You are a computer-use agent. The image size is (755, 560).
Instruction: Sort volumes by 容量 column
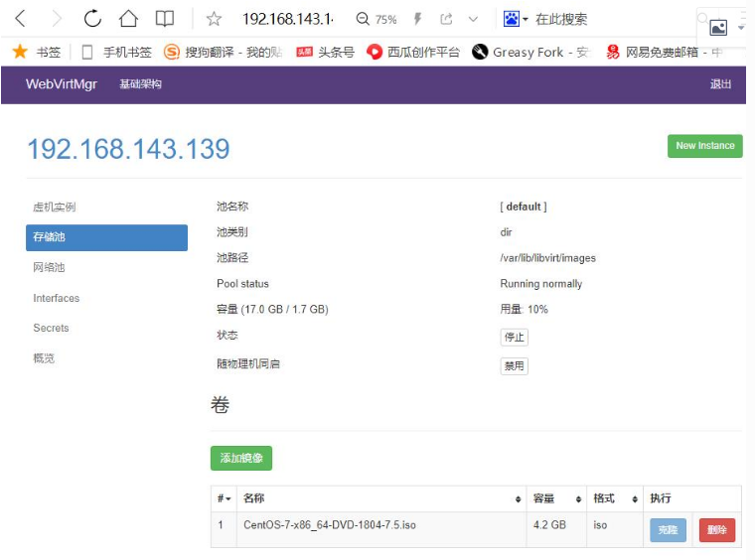pyautogui.click(x=556, y=498)
